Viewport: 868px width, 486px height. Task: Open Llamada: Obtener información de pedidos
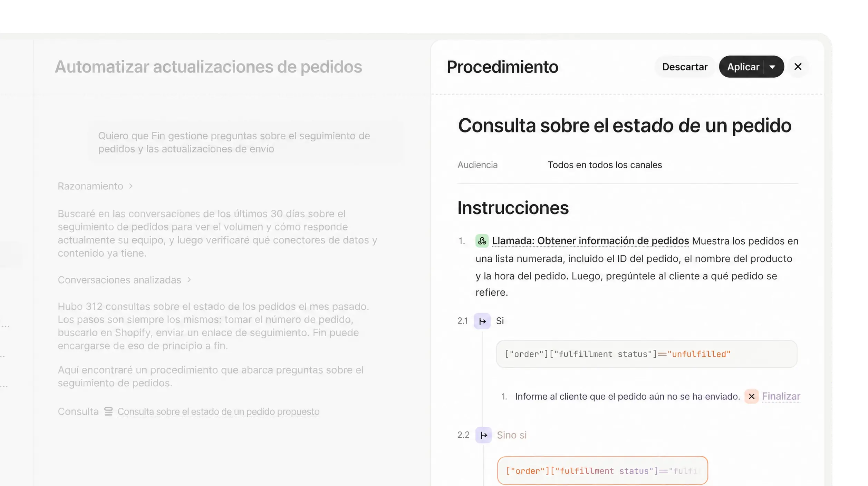point(590,241)
